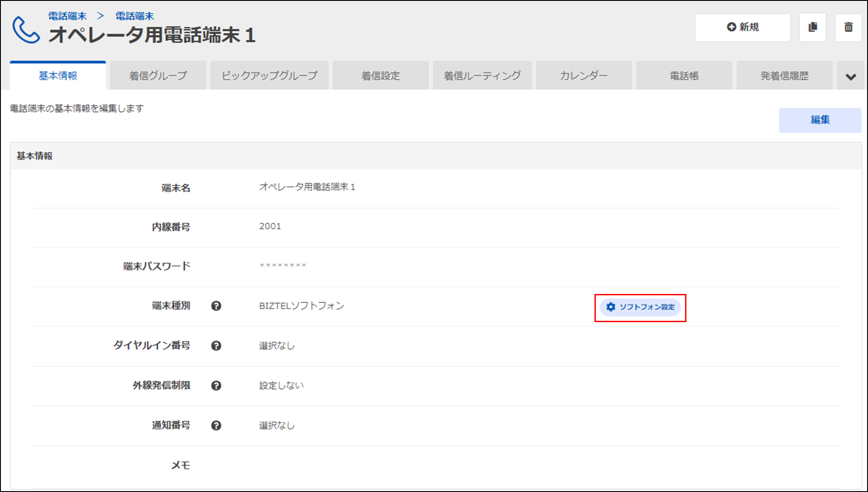
Task: Click 選択なし in ダイヤルイン番号 row
Action: coord(277,346)
